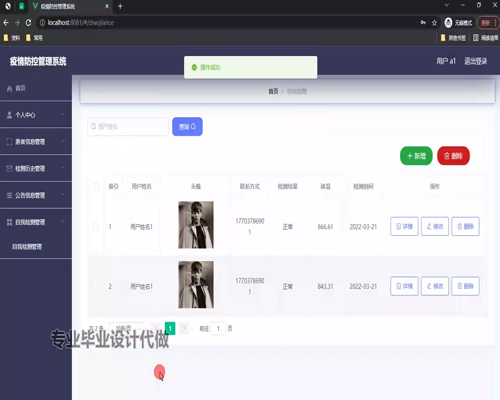500x400 pixels.
Task: Click the list icon beside 公告信息管理
Action: click(9, 195)
